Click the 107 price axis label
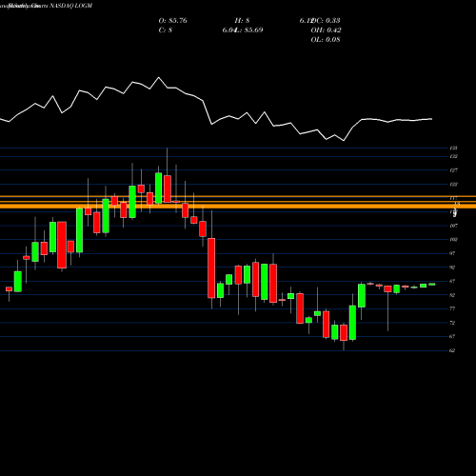The height and width of the screenshot is (476, 476). [454, 226]
